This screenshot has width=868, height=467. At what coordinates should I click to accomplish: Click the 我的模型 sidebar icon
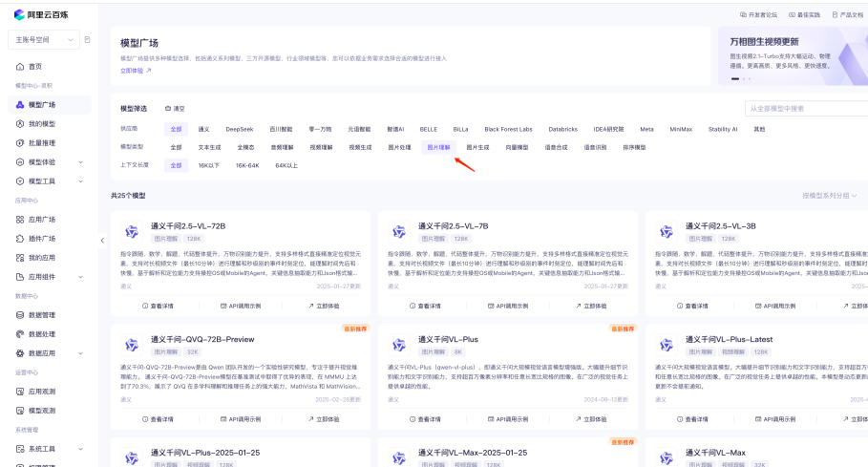tap(20, 123)
